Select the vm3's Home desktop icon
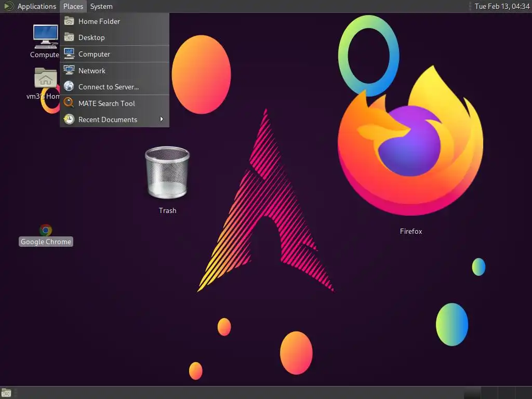This screenshot has height=399, width=532. pos(46,78)
